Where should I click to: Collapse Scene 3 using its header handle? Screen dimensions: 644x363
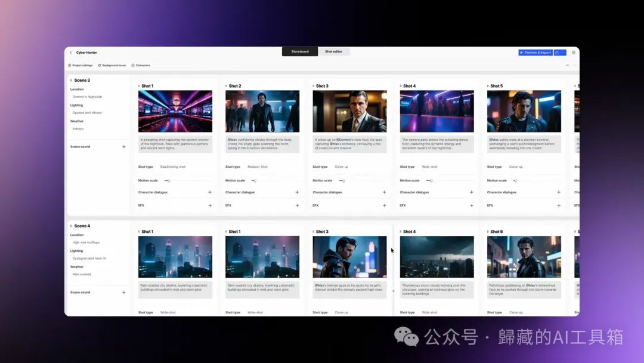(x=71, y=81)
